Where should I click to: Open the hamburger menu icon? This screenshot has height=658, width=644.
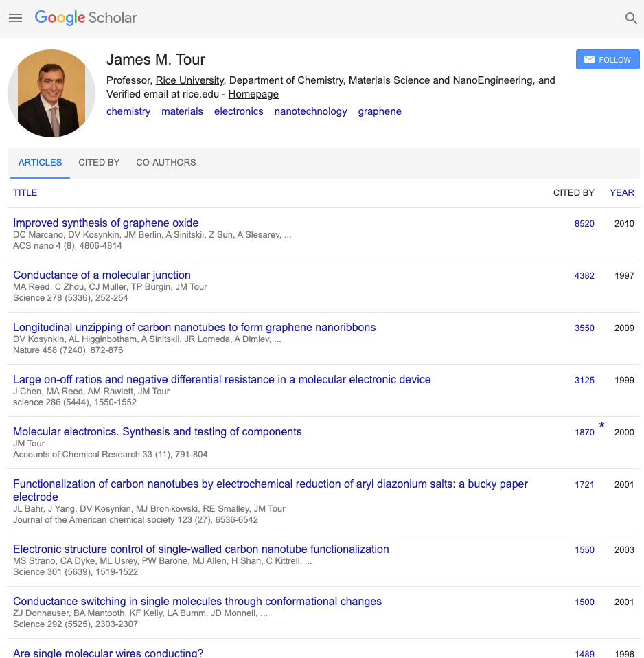coord(16,18)
